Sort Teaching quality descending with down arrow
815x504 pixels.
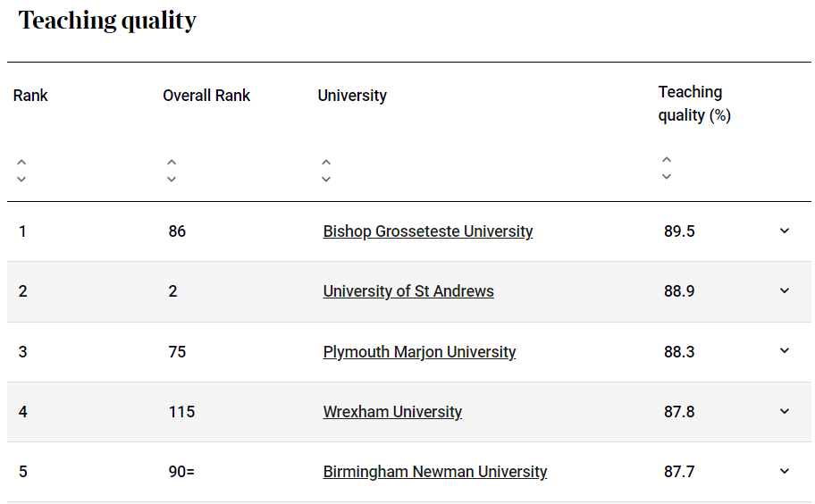(x=667, y=177)
